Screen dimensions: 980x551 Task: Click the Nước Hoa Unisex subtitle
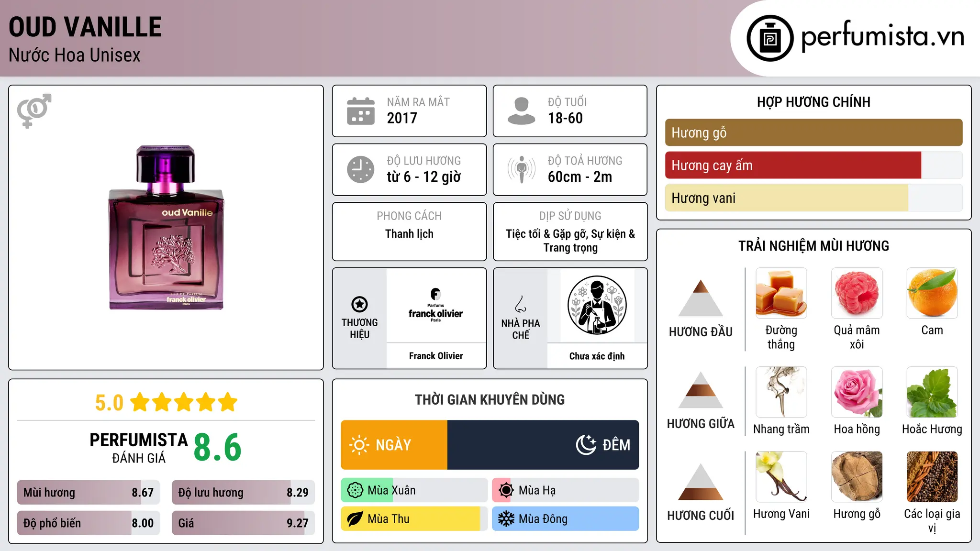(x=75, y=55)
